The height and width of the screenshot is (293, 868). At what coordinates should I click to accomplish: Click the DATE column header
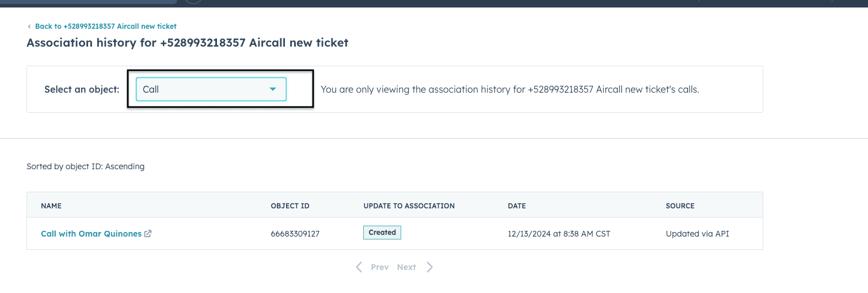[x=517, y=206]
